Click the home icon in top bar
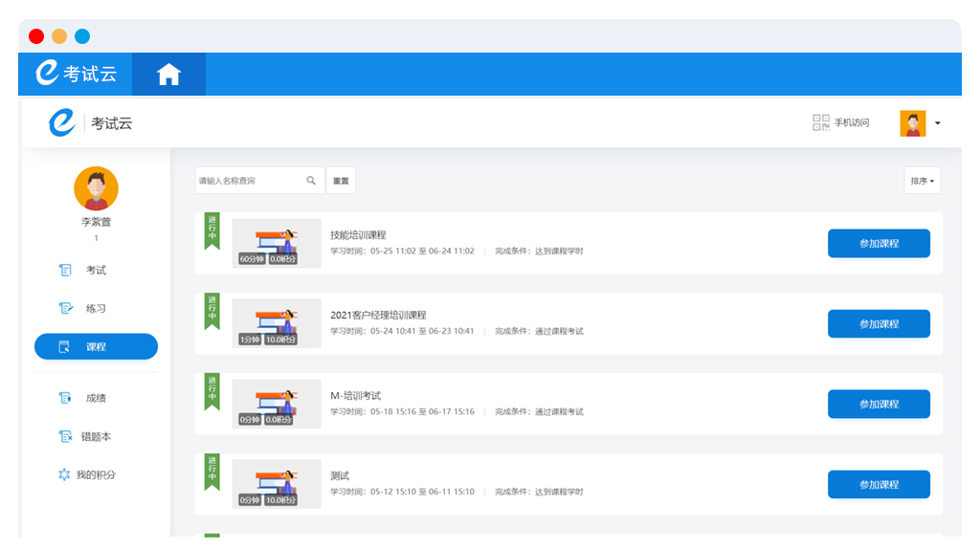Viewport: 980px width, 549px height. click(168, 75)
